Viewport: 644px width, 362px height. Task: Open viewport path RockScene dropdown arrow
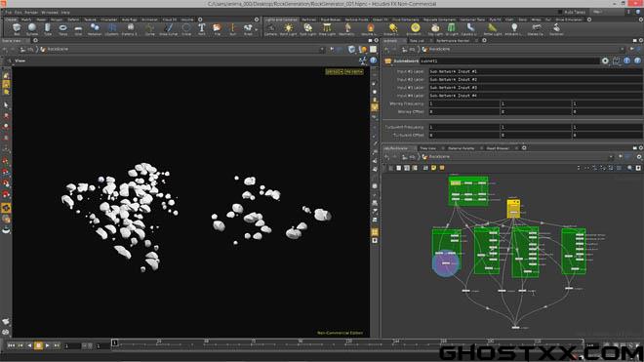tap(322, 50)
